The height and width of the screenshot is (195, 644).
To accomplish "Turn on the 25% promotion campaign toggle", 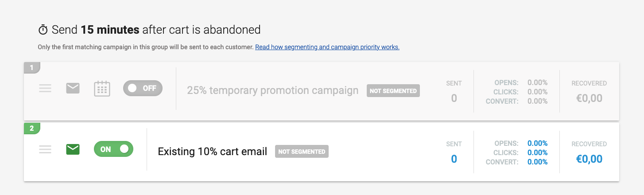I will pyautogui.click(x=143, y=88).
